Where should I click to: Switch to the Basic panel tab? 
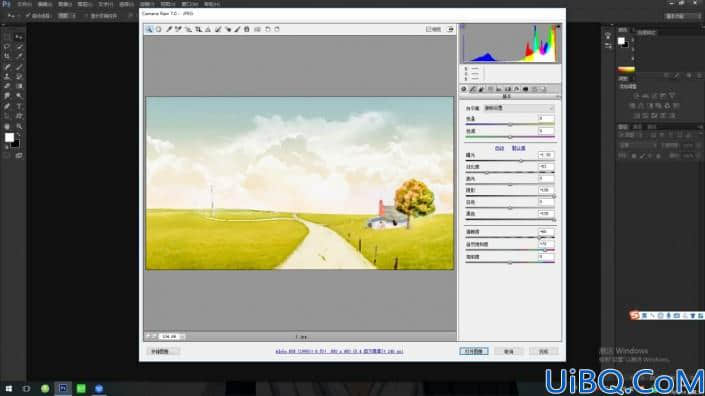(x=464, y=89)
